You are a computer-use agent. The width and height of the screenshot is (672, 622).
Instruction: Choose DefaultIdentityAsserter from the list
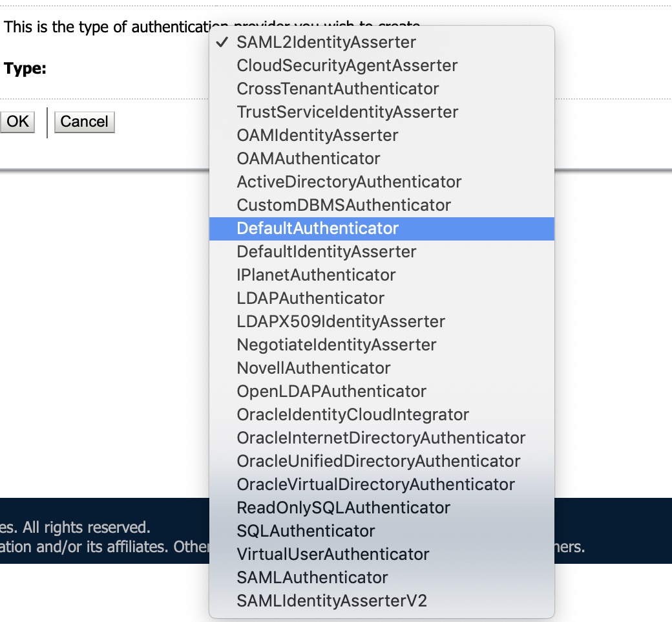pyautogui.click(x=381, y=252)
